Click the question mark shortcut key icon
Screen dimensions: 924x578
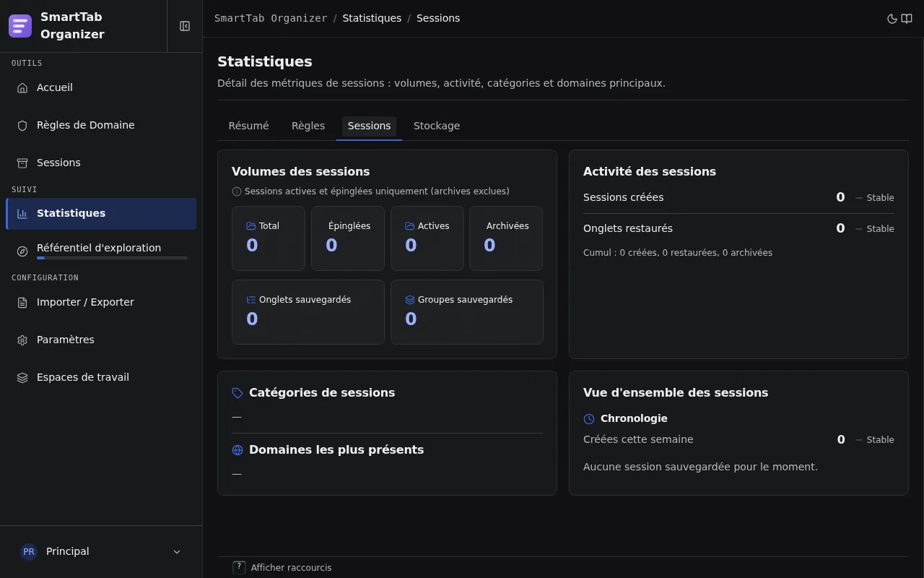tap(240, 567)
